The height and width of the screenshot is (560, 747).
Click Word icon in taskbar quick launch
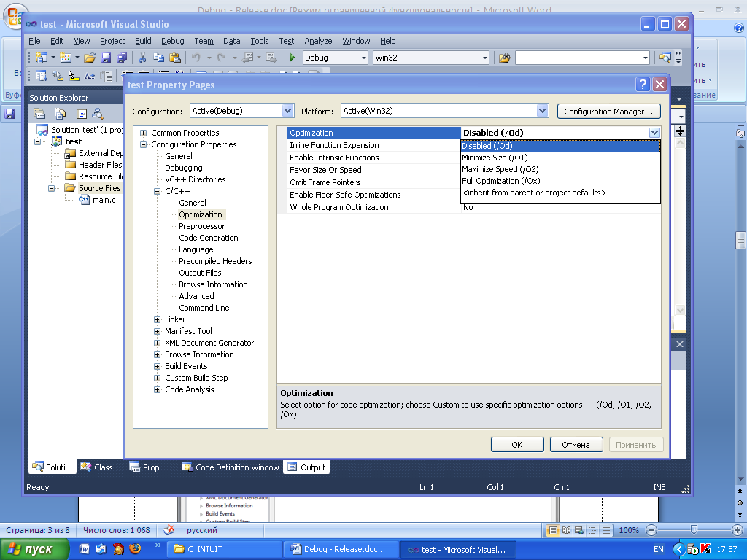[84, 548]
